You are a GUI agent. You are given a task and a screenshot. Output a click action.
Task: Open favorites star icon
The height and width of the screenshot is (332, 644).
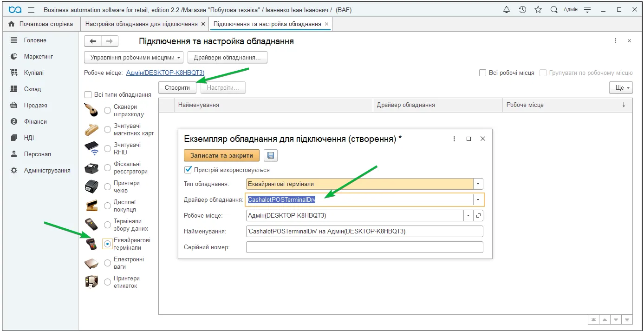[x=538, y=10]
